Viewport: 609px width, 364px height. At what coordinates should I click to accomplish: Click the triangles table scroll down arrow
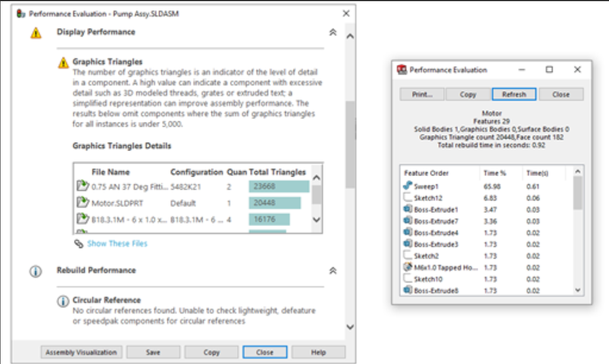tap(317, 219)
